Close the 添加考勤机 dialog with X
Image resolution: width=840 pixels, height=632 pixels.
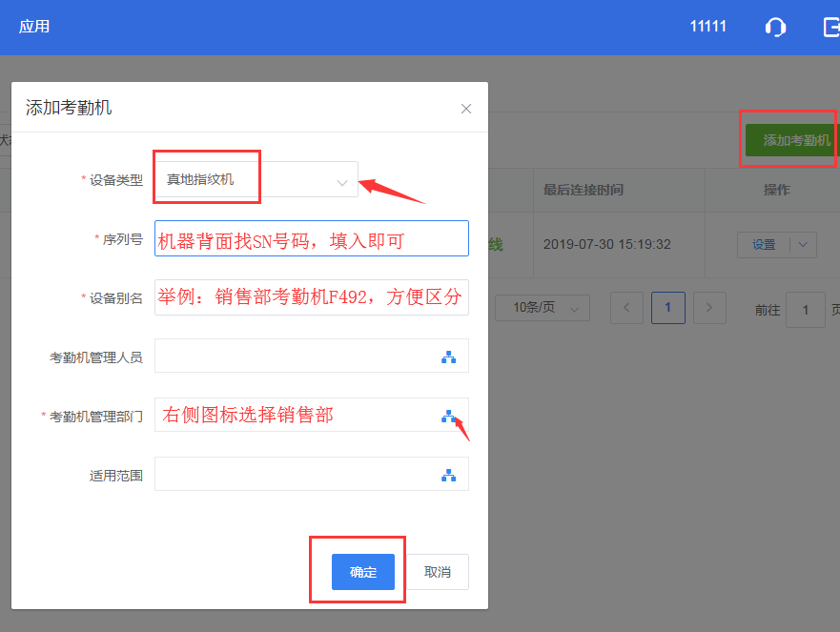tap(466, 109)
